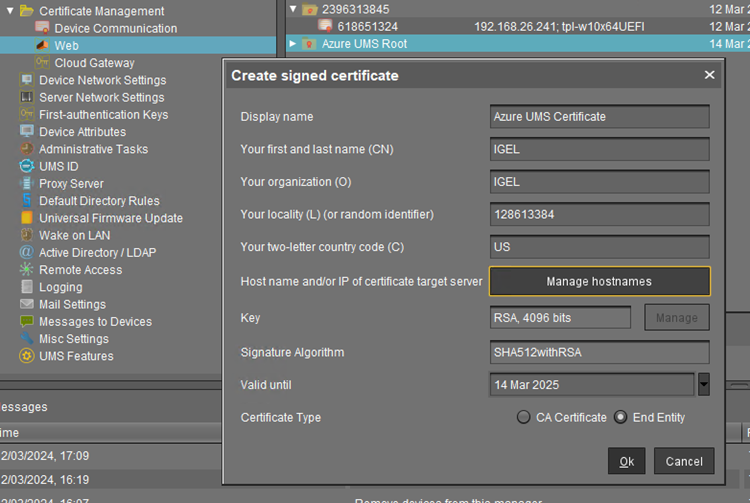Select the UMS Features gear icon
Viewport: 750px width, 503px height.
(27, 356)
